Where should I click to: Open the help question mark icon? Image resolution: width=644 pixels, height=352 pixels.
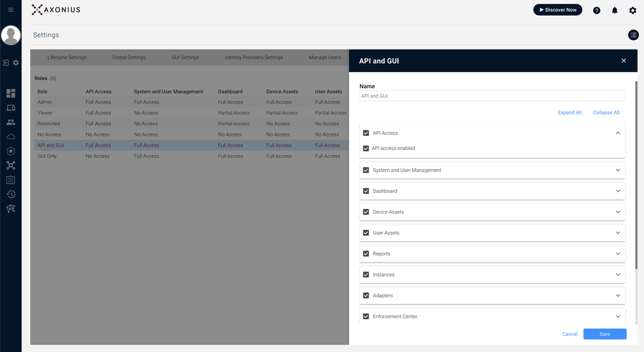(x=596, y=10)
